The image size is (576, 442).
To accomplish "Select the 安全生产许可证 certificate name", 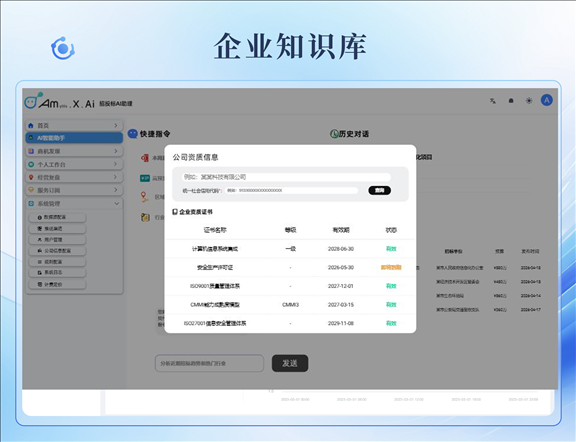I will pos(215,267).
